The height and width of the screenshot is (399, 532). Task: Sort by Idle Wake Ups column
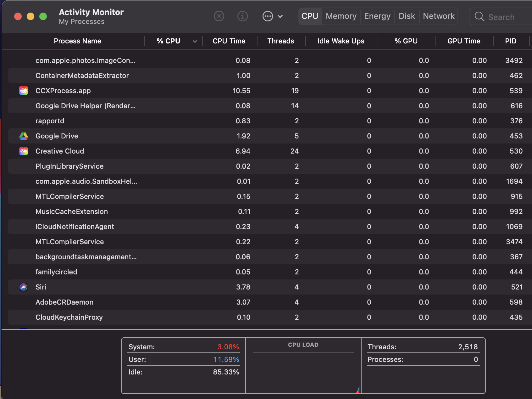[x=341, y=41]
